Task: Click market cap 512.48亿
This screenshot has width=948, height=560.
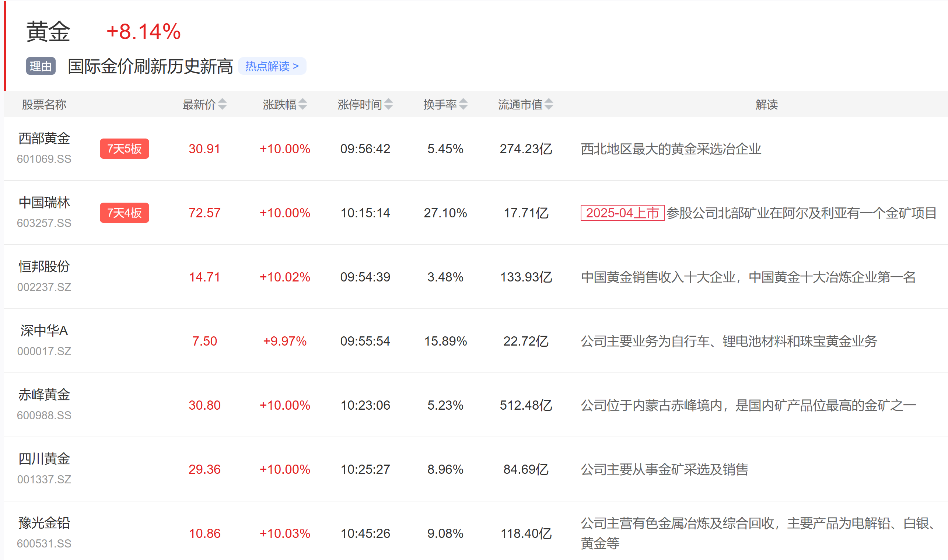Action: tap(526, 406)
